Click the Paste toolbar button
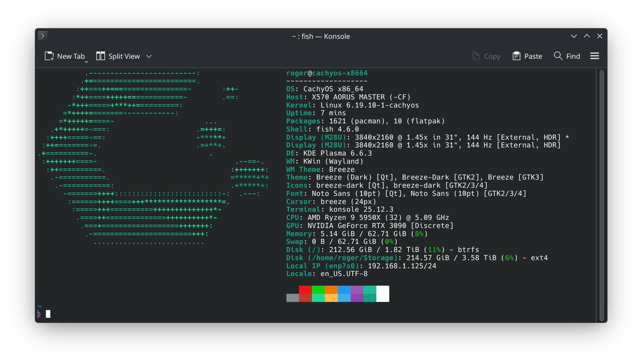642x364 pixels. point(527,56)
